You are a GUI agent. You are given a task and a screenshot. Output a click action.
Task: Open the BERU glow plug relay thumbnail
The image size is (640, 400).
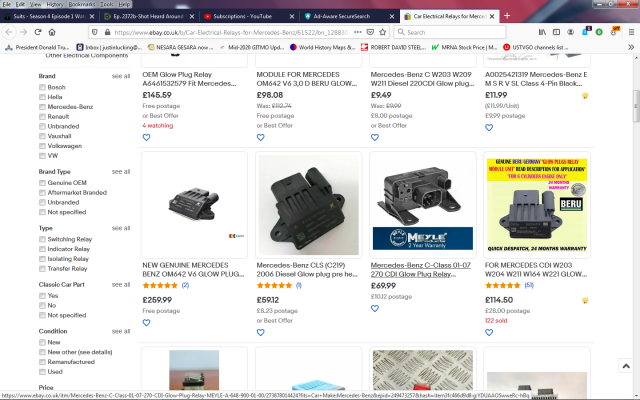point(537,205)
